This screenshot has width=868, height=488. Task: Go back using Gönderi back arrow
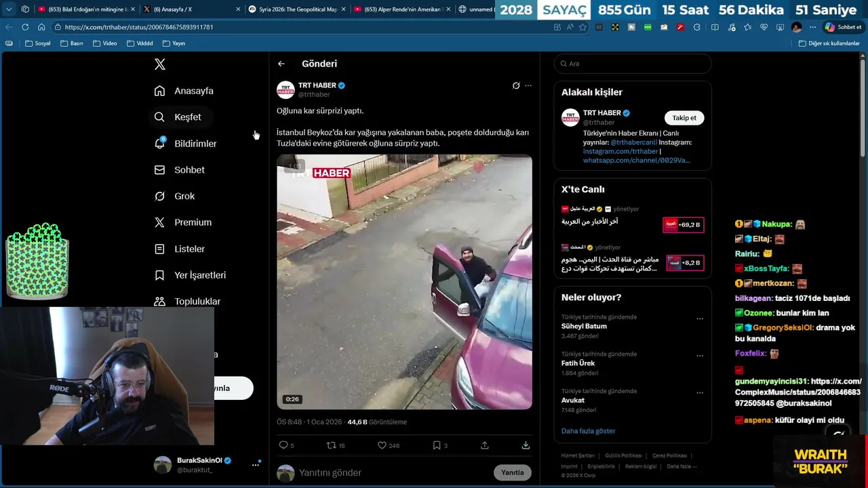[281, 64]
